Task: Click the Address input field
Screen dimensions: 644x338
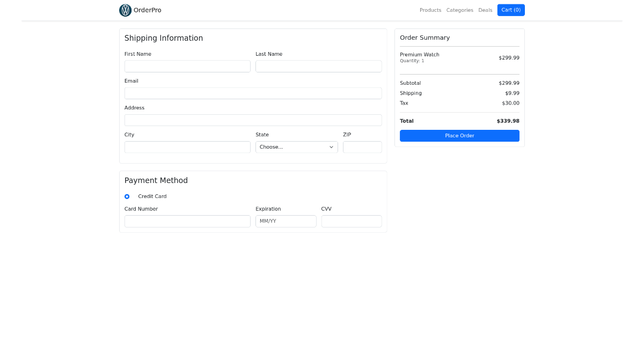Action: 253,120
